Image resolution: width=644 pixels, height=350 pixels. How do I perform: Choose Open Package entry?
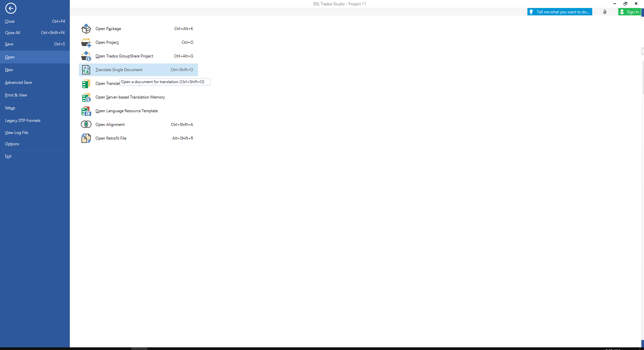(138, 29)
